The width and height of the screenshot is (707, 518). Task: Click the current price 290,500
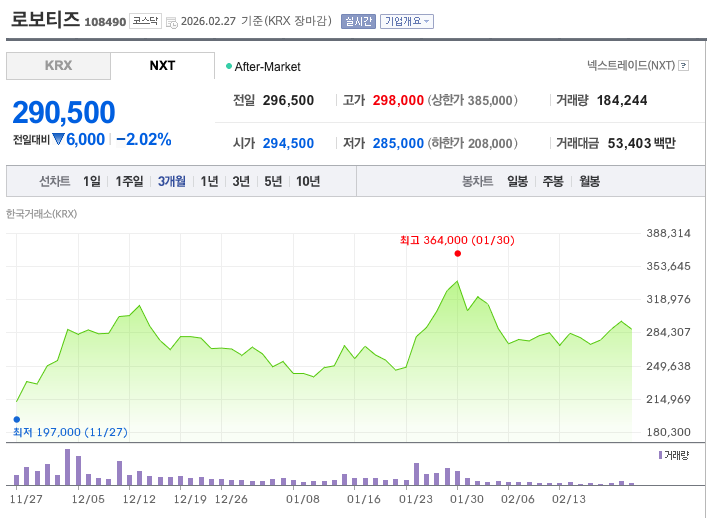pos(64,112)
